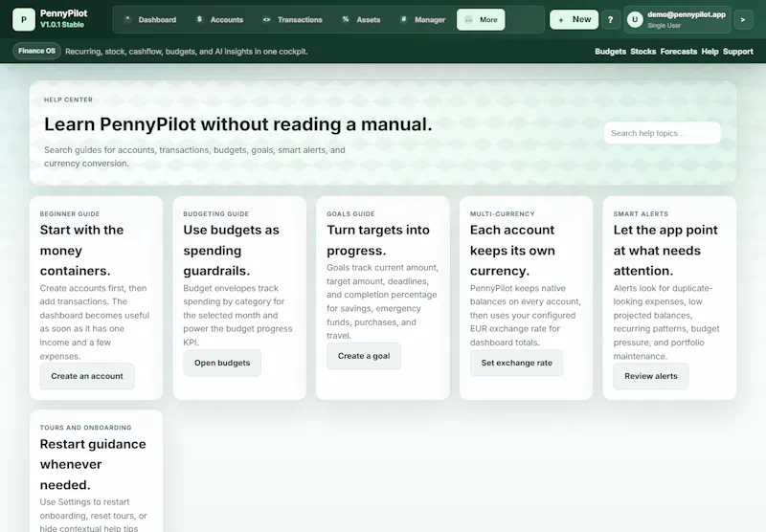The height and width of the screenshot is (532, 766).
Task: Click the 'Each account keeps its own currency.' title
Action: pyautogui.click(x=512, y=251)
